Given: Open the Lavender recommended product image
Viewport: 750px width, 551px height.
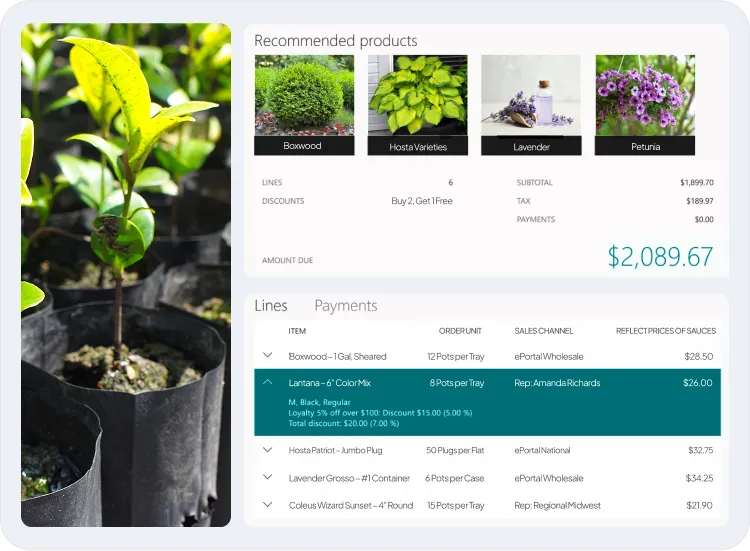Looking at the screenshot, I should click(x=531, y=95).
